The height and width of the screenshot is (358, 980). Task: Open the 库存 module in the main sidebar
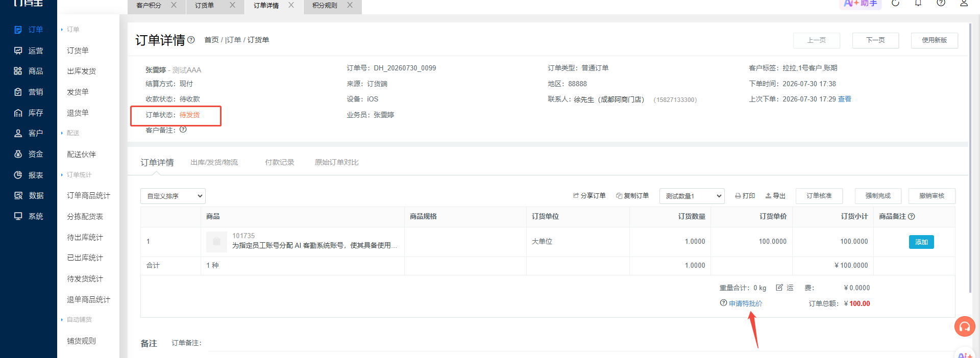(x=29, y=113)
